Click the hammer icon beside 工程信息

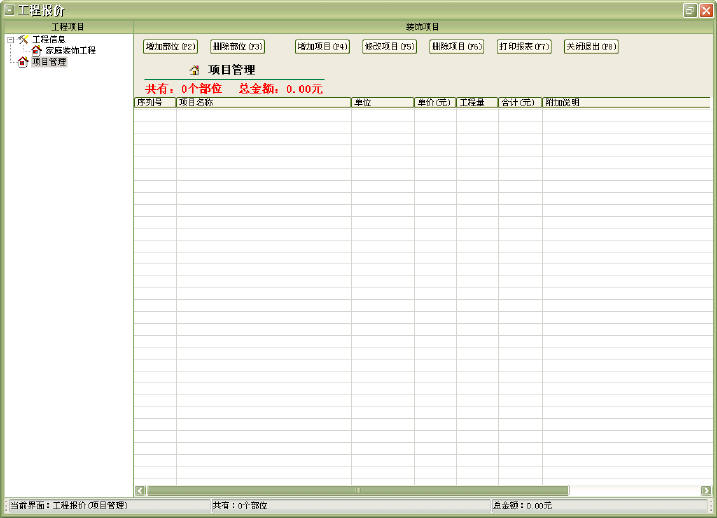tap(23, 39)
